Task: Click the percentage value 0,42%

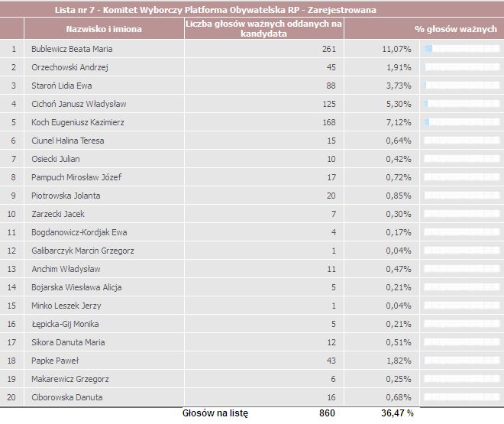Action: 399,159
